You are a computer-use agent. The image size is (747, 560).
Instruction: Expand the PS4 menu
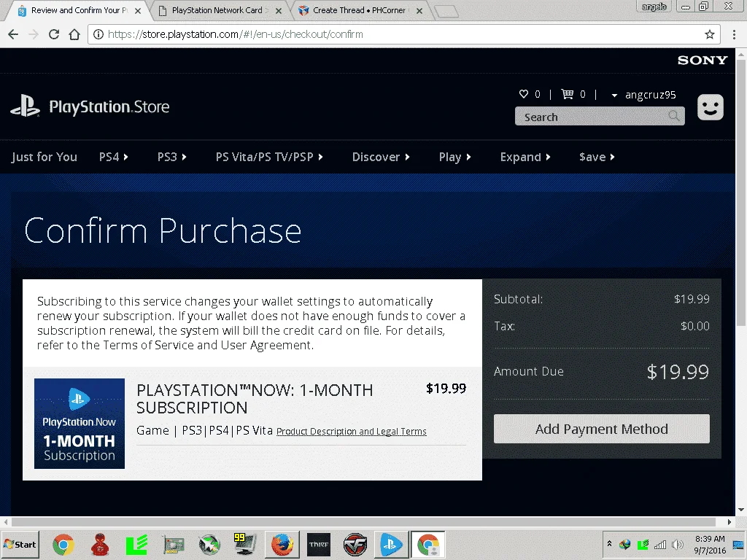tap(113, 157)
